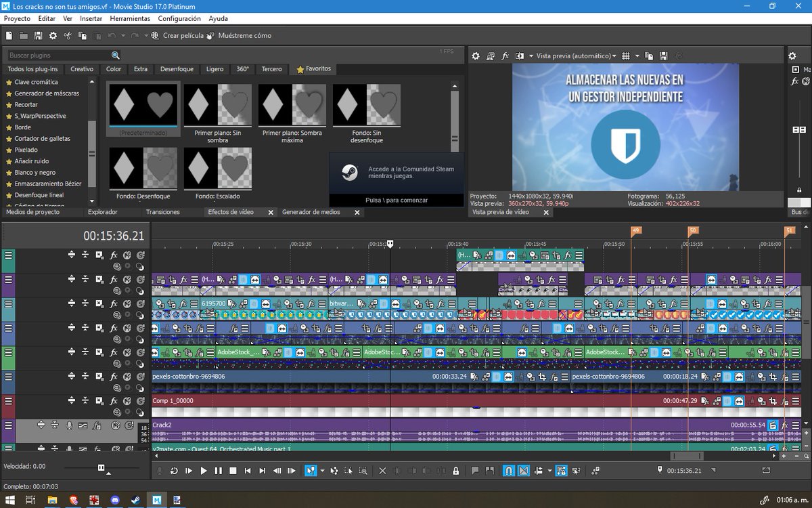Open the Insertar menu
The width and height of the screenshot is (812, 508).
pyautogui.click(x=91, y=19)
